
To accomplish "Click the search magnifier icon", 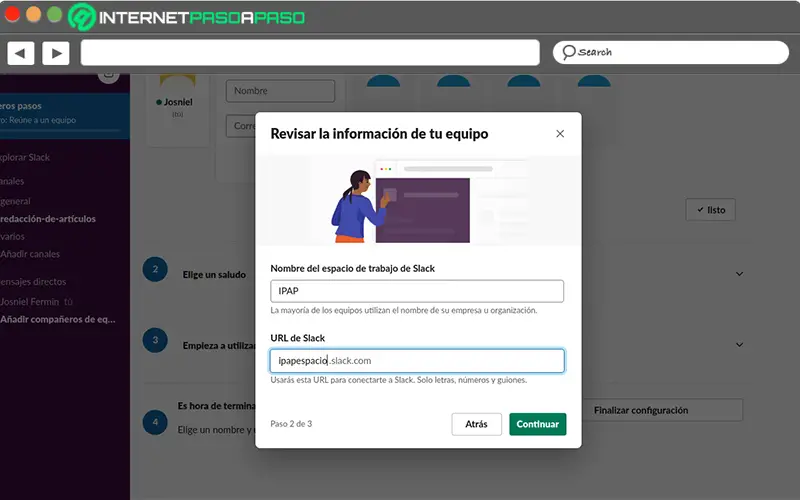I will 568,52.
